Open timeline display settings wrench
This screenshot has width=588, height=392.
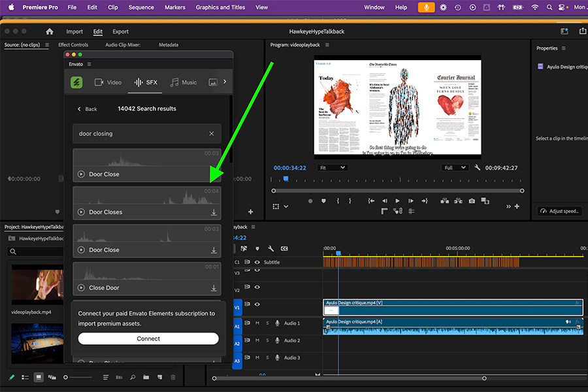tap(270, 248)
